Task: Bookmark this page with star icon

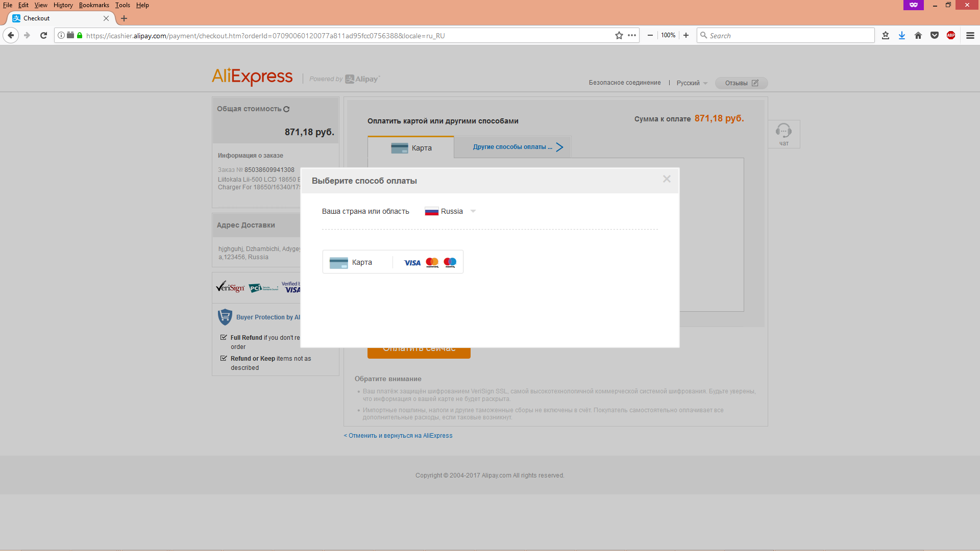Action: point(619,36)
